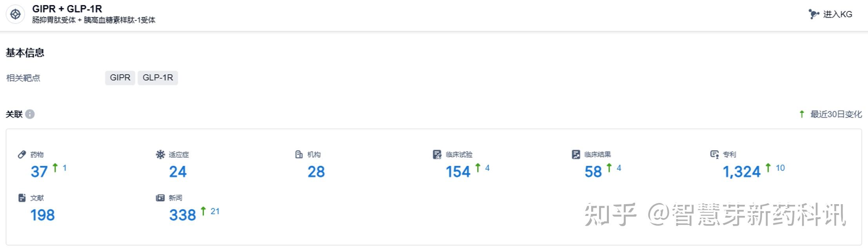Open the 37 drugs count
The image size is (868, 250).
pyautogui.click(x=39, y=172)
